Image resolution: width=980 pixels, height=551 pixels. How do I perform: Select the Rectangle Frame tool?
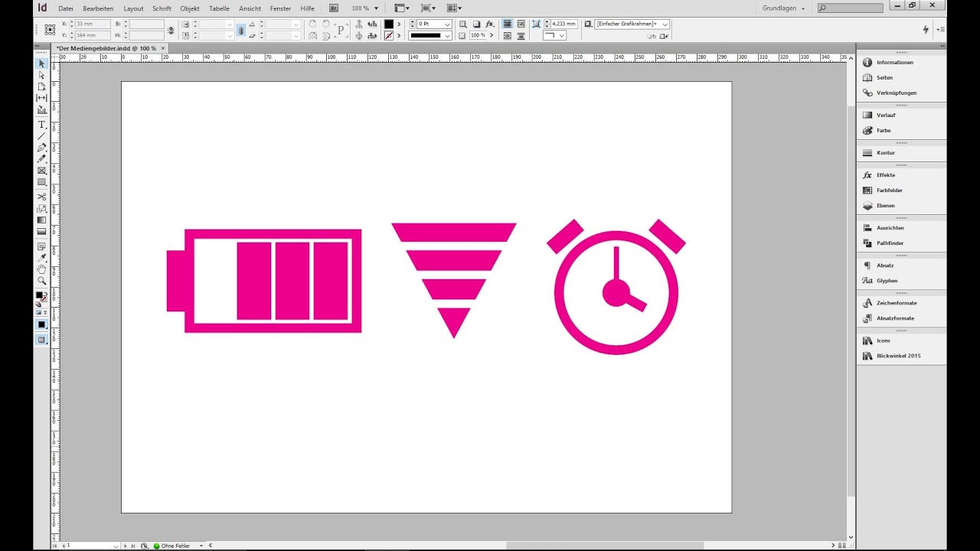41,171
